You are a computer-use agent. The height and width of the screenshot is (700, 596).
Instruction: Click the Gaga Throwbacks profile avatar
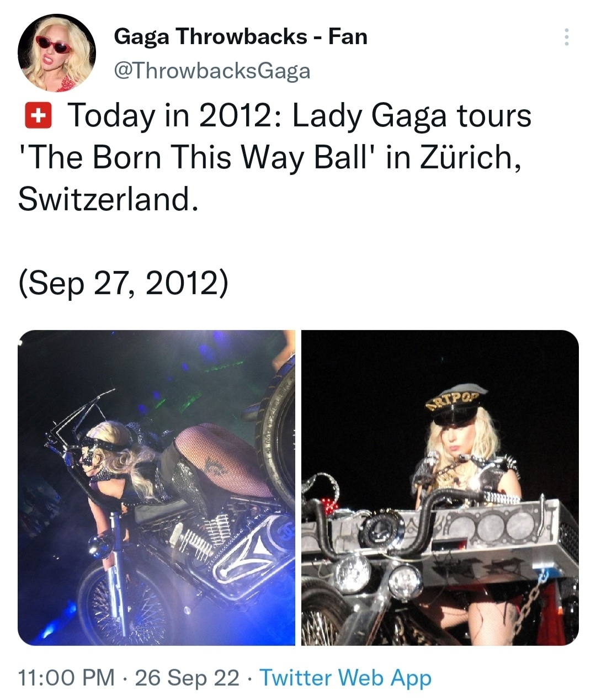tap(57, 53)
